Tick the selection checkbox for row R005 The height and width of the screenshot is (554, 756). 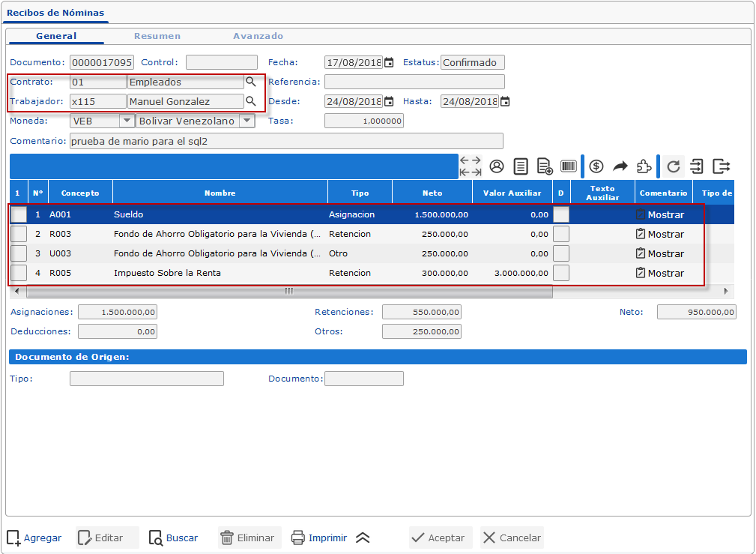(19, 273)
